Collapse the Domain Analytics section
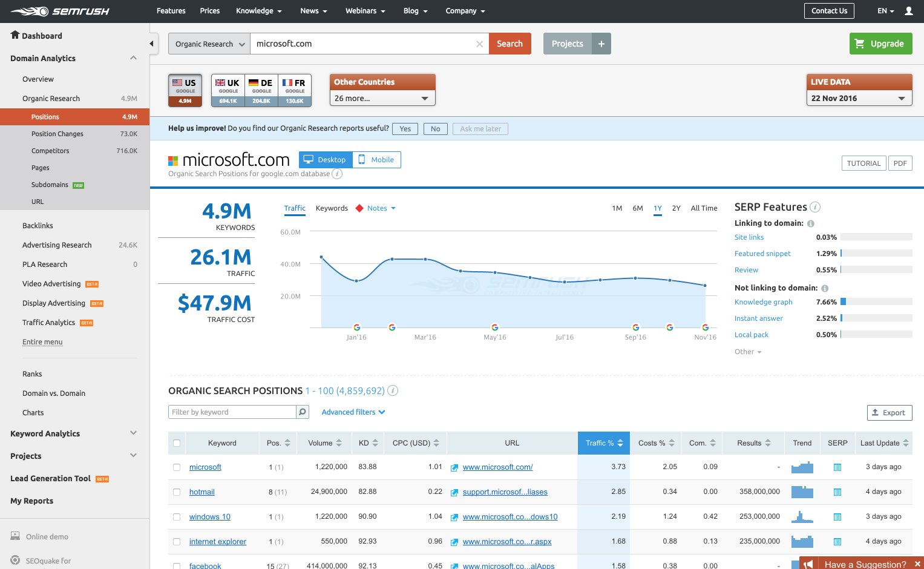This screenshot has height=569, width=924. (134, 58)
